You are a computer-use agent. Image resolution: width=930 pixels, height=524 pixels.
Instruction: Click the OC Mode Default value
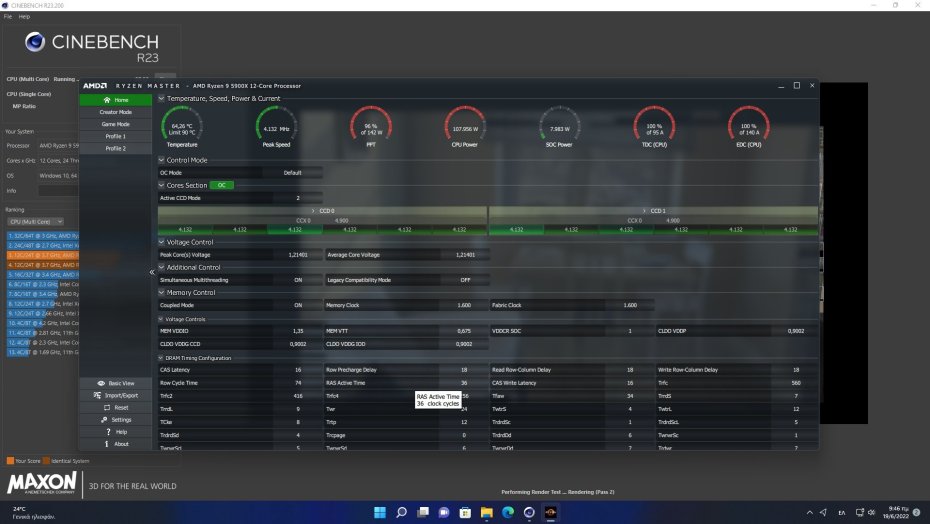point(292,173)
